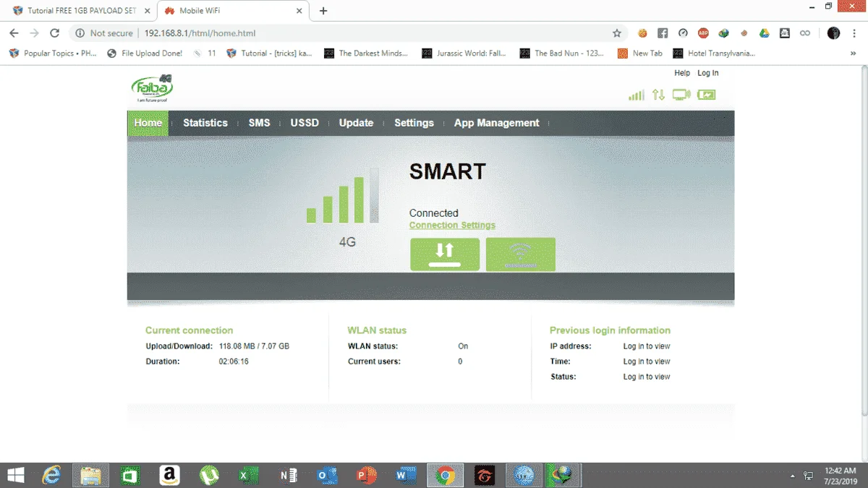
Task: Click the Log In link
Action: (x=708, y=73)
